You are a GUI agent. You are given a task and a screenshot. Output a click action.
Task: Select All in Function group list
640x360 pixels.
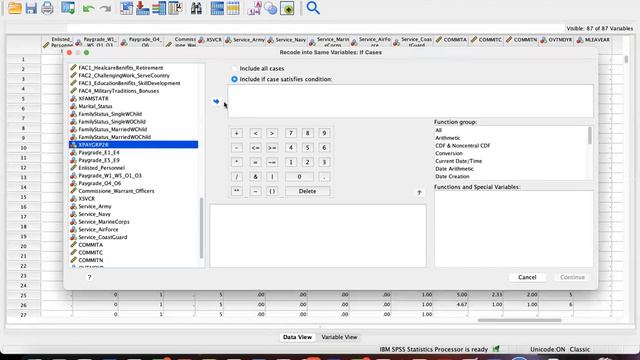pyautogui.click(x=438, y=130)
